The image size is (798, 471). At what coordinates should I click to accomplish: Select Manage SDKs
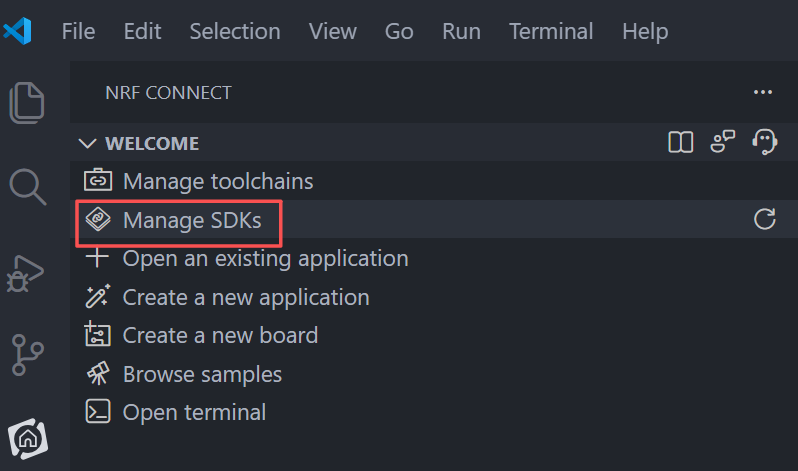coord(192,220)
